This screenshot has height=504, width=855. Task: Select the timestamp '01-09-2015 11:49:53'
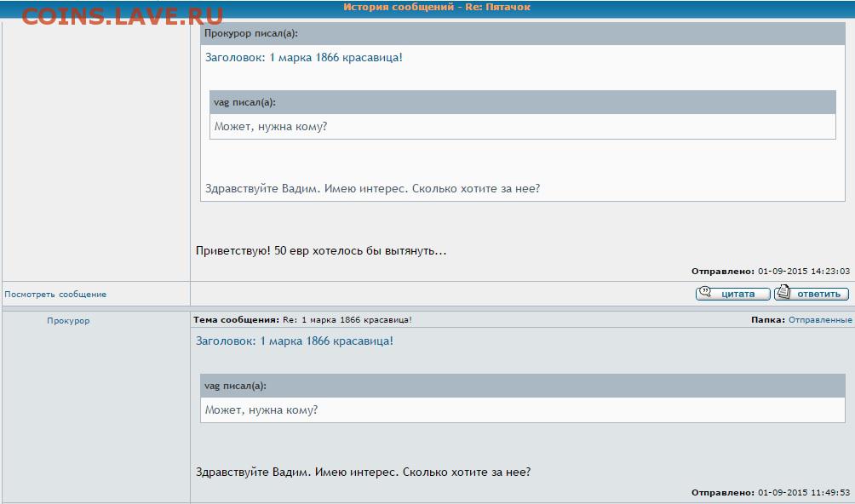coord(804,493)
